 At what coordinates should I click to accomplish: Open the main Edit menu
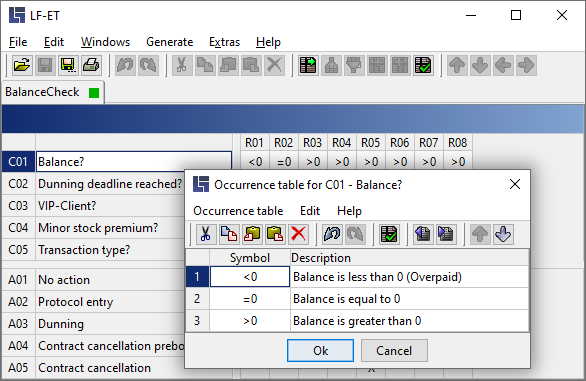[54, 42]
